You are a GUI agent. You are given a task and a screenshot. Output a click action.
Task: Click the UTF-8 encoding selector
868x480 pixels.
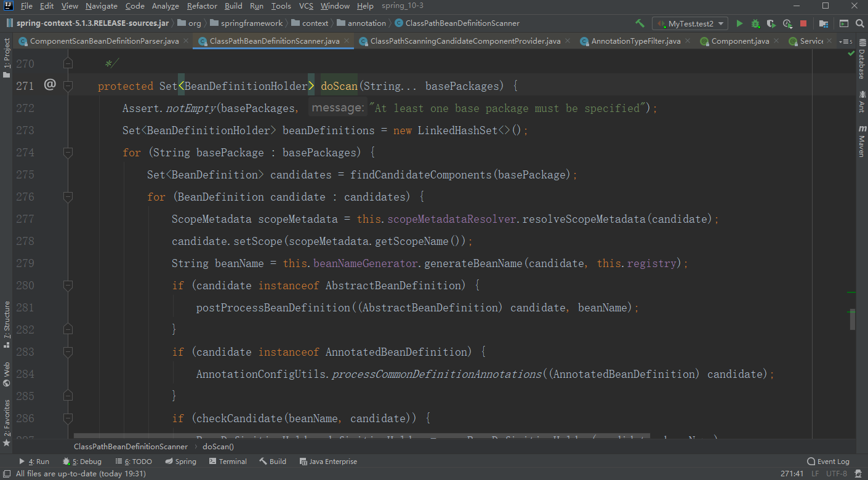[837, 474]
